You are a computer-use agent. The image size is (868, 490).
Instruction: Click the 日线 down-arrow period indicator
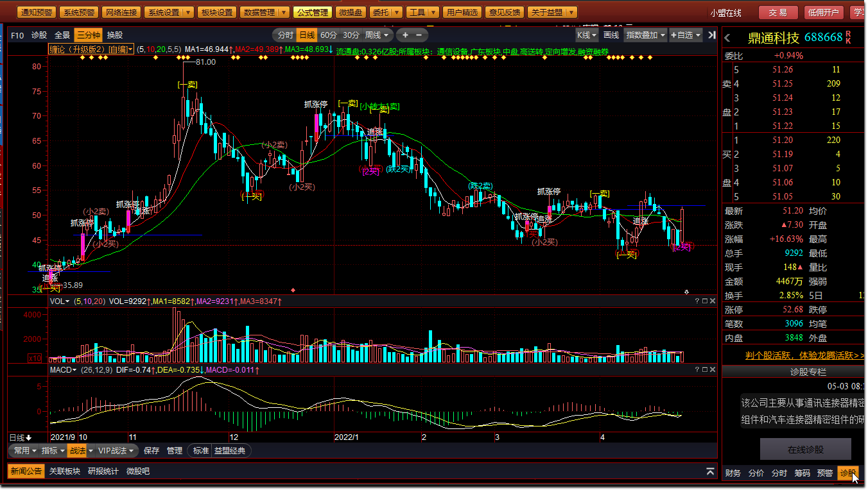(x=20, y=437)
